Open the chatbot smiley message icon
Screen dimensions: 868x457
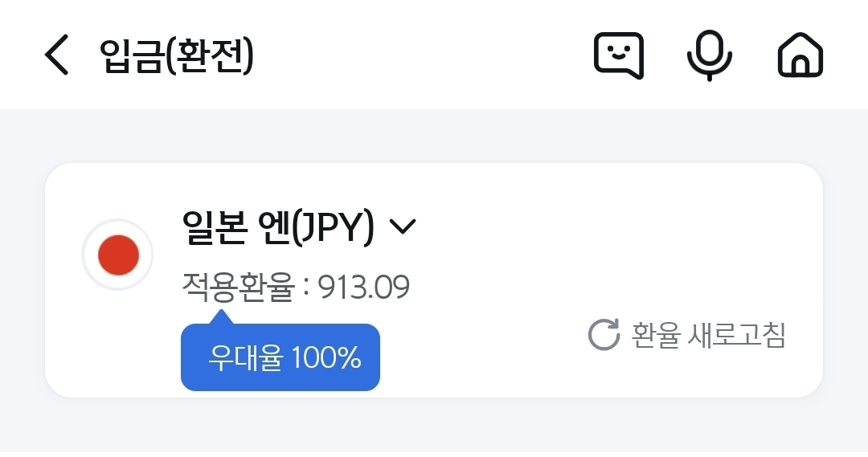tap(619, 55)
